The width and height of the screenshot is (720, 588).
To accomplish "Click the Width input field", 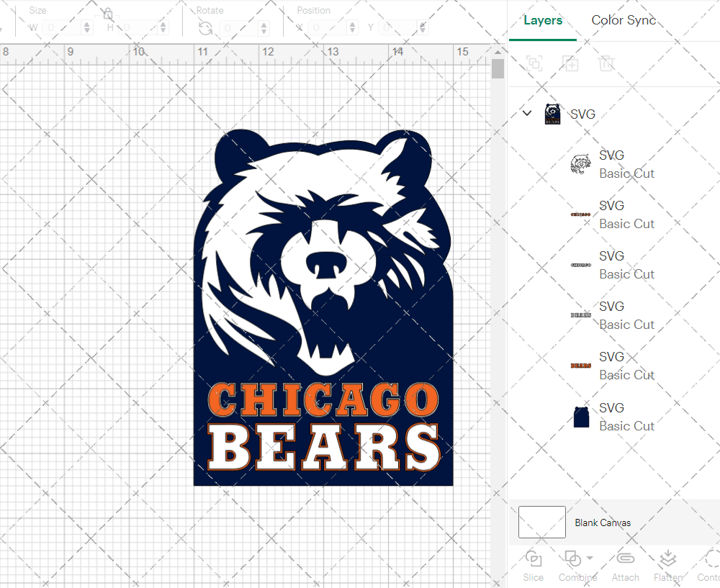I will click(62, 27).
